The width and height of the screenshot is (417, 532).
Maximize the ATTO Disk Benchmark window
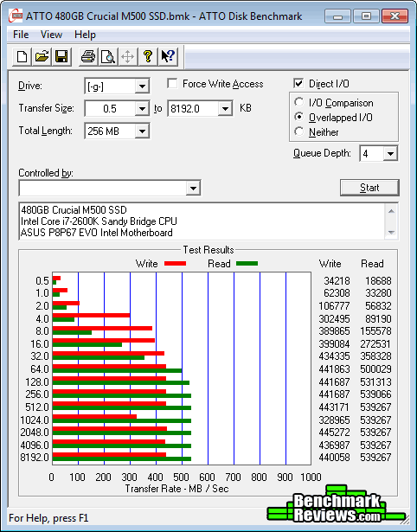366,16
